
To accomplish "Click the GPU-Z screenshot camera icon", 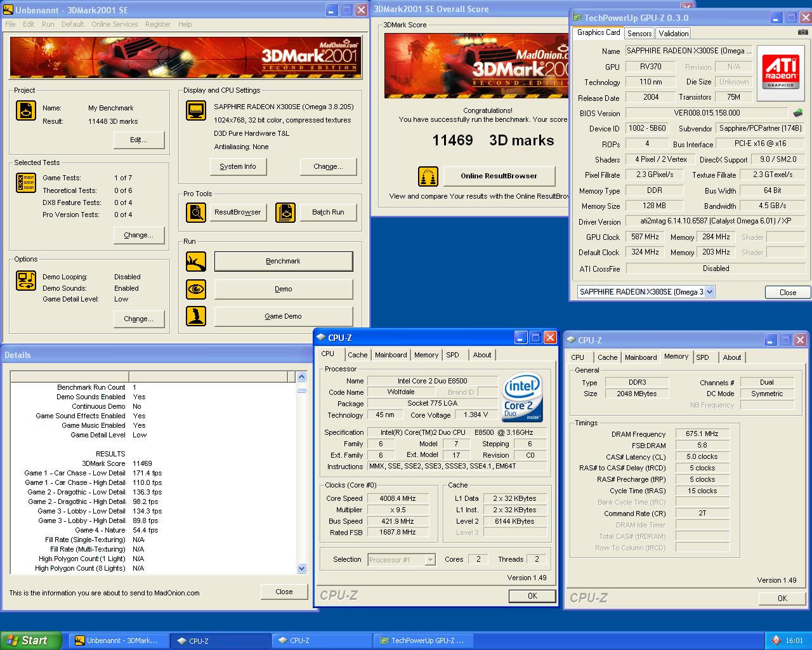I will point(802,32).
